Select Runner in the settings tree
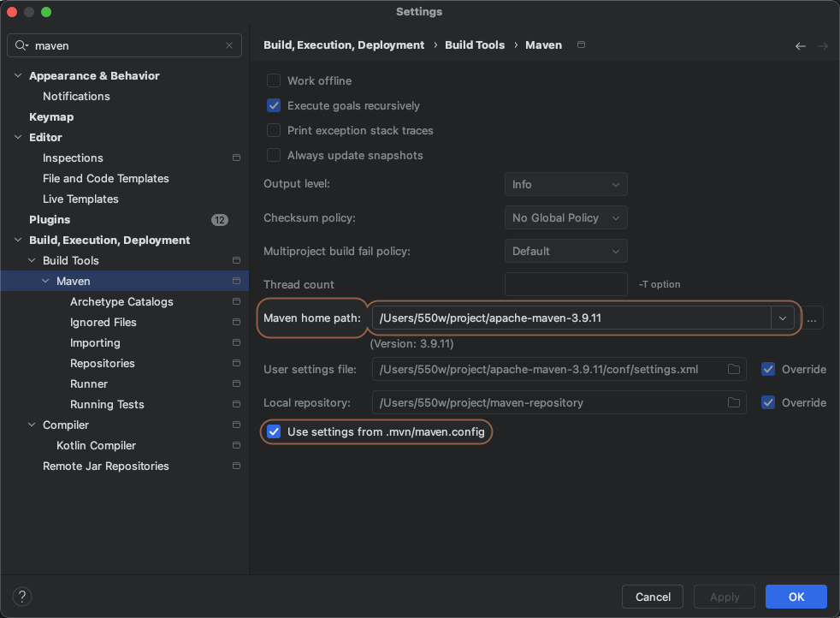 (x=89, y=383)
